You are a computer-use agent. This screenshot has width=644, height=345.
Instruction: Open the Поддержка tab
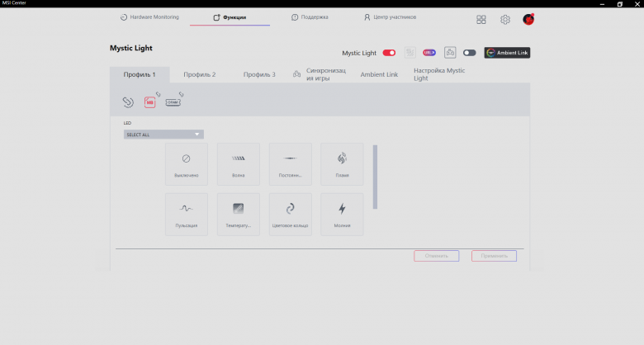310,17
